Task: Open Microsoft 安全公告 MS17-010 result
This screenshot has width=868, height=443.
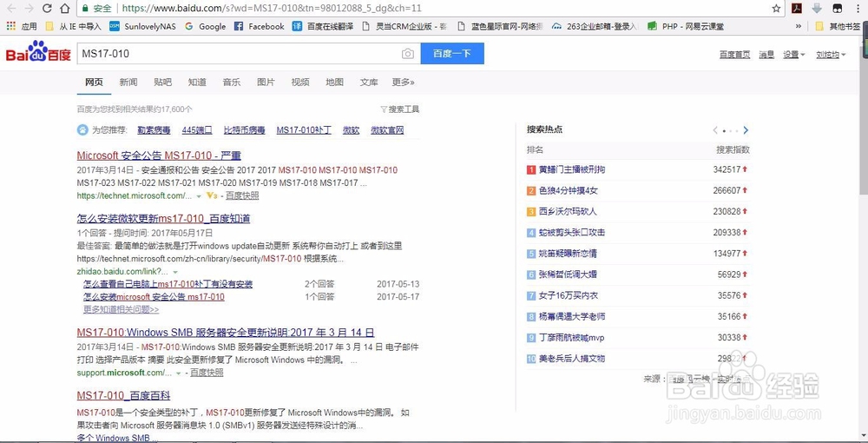Action: tap(159, 155)
